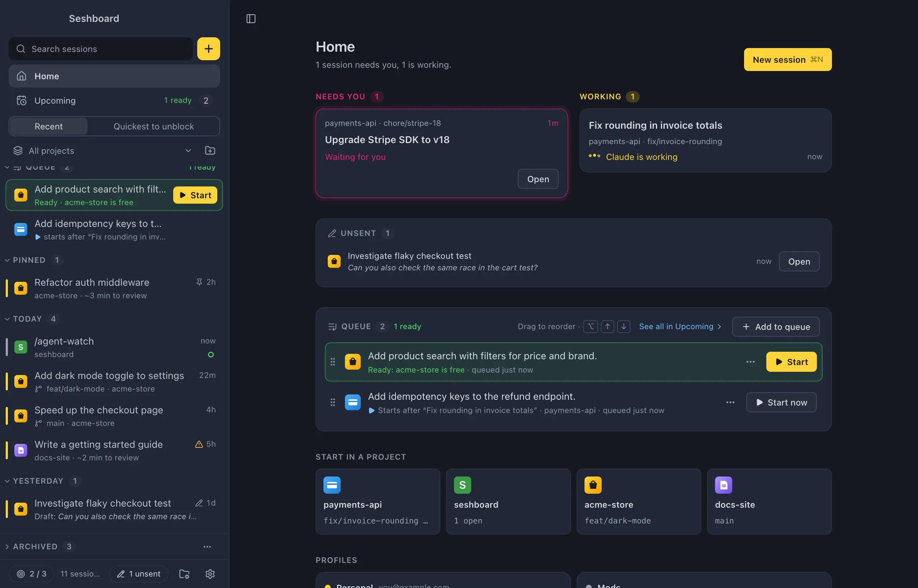918x588 pixels.
Task: Click drag handle of Add idempotency keys row
Action: click(333, 402)
